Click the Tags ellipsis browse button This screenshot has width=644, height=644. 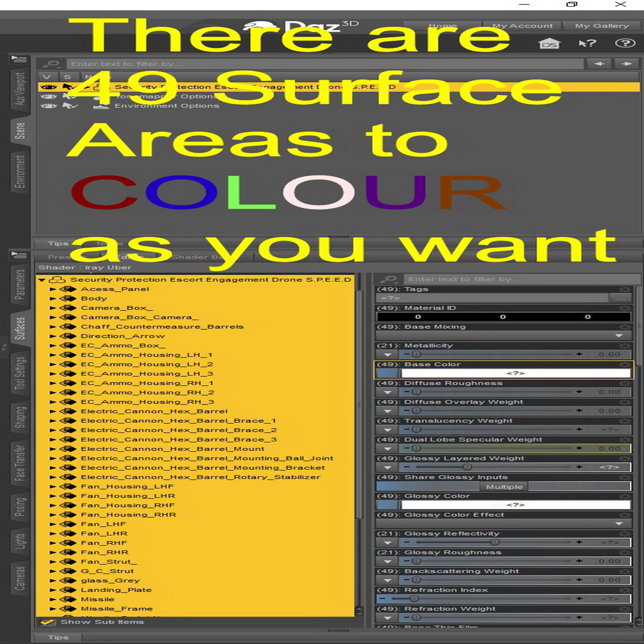click(x=621, y=298)
